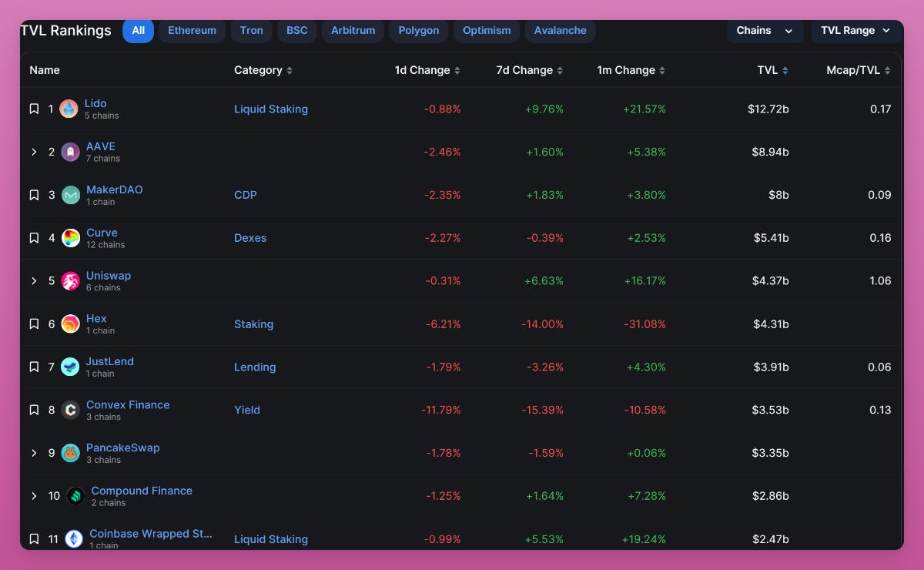This screenshot has height=570, width=924.
Task: Select the All chain filter
Action: (x=139, y=31)
